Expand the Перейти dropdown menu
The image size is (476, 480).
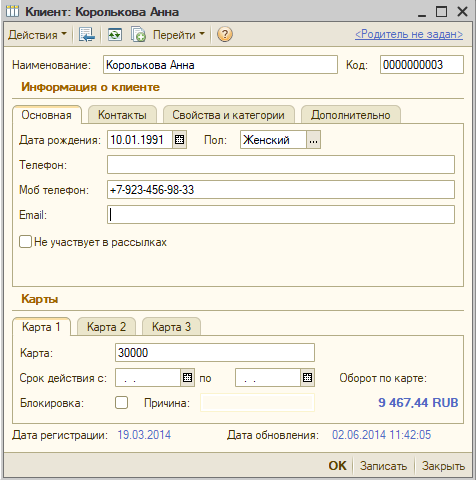tap(178, 35)
